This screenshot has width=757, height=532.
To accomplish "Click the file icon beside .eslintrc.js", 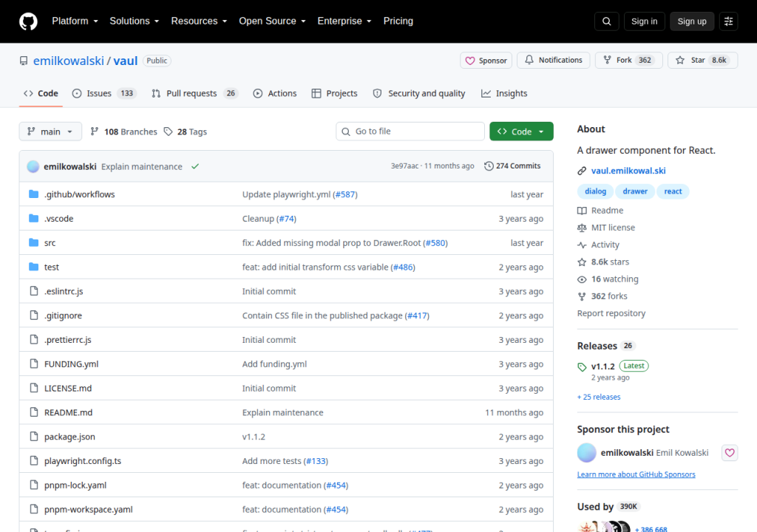I will 34,290.
